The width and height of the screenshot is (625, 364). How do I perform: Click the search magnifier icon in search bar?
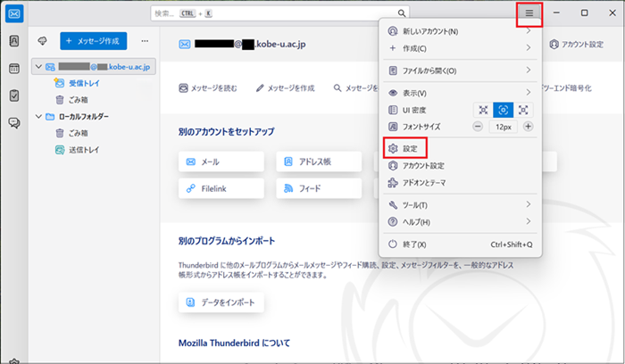(x=402, y=13)
